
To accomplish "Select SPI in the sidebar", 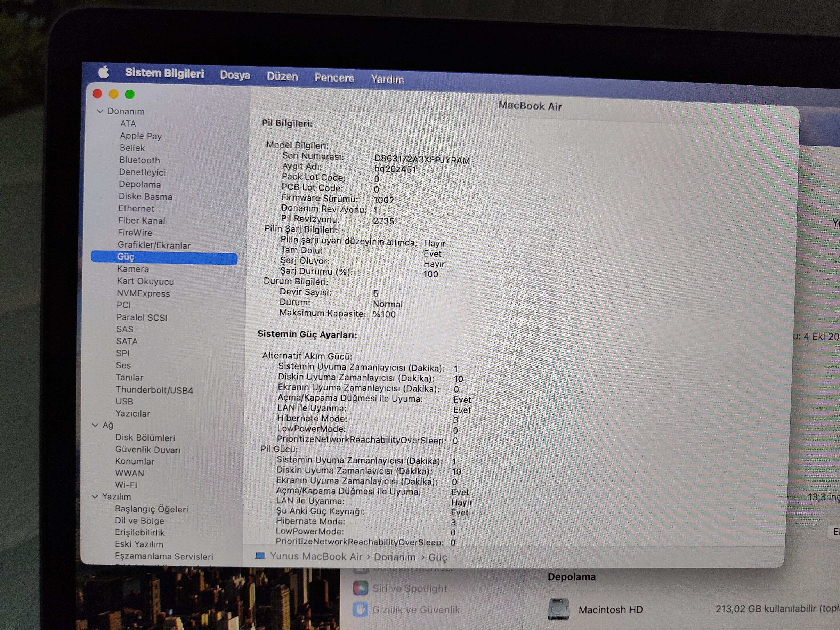I will click(x=123, y=353).
